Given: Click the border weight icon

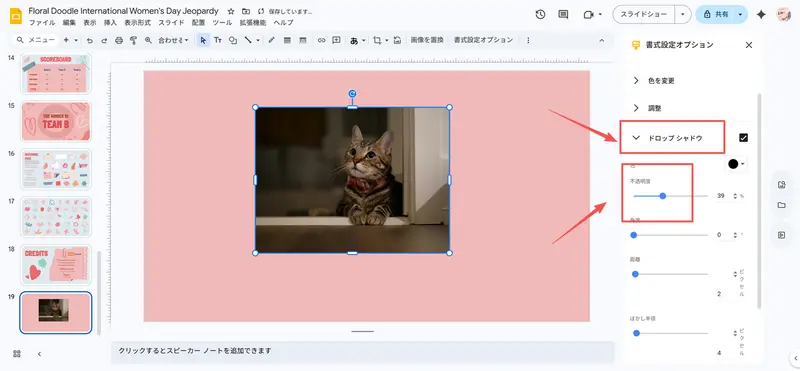Looking at the screenshot, I should 287,40.
